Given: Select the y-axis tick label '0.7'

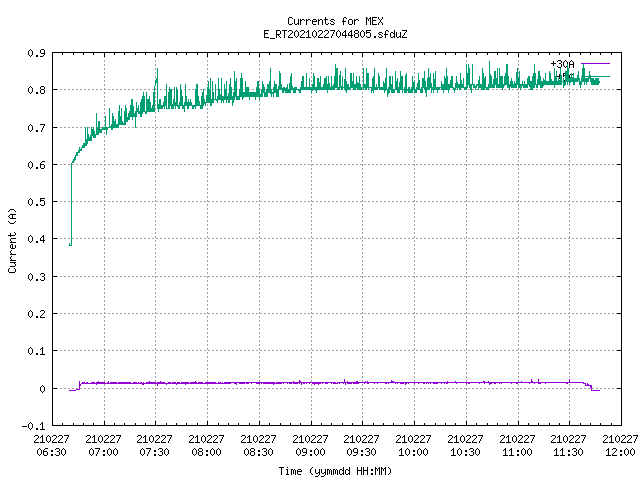Looking at the screenshot, I should tap(36, 128).
